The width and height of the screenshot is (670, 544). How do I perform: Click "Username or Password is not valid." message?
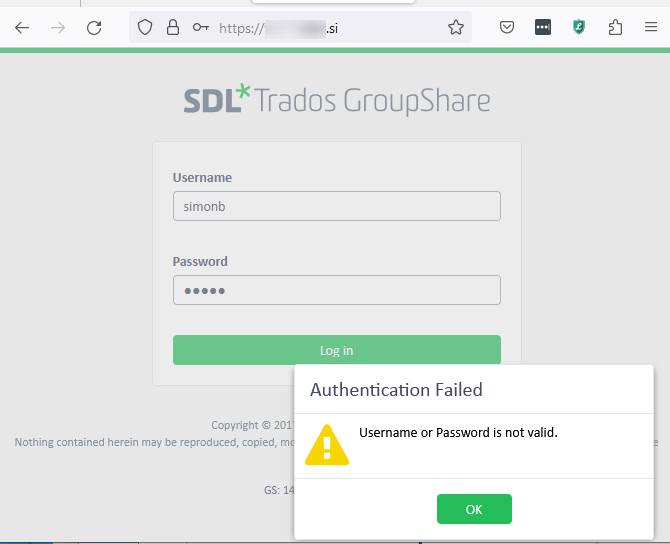pos(458,433)
